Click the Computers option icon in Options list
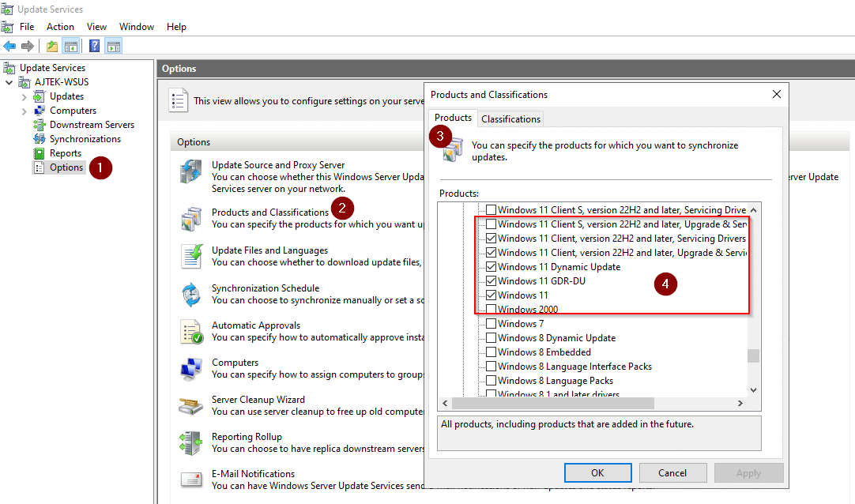Screen dimensions: 855x504 point(191,369)
